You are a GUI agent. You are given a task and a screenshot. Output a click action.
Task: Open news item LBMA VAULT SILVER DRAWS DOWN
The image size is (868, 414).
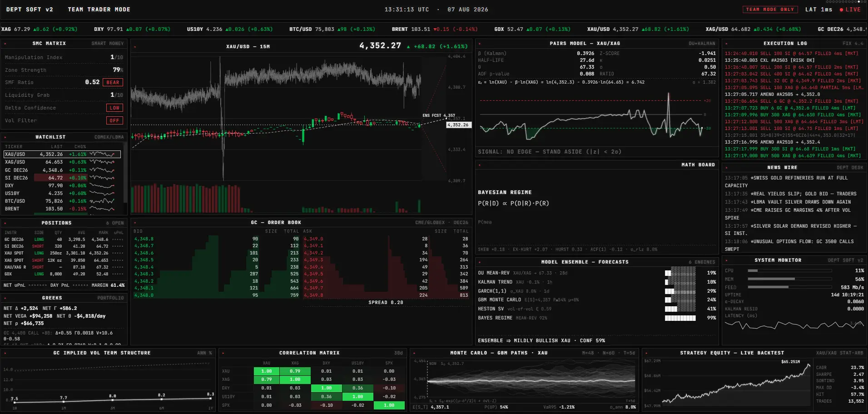(788, 202)
